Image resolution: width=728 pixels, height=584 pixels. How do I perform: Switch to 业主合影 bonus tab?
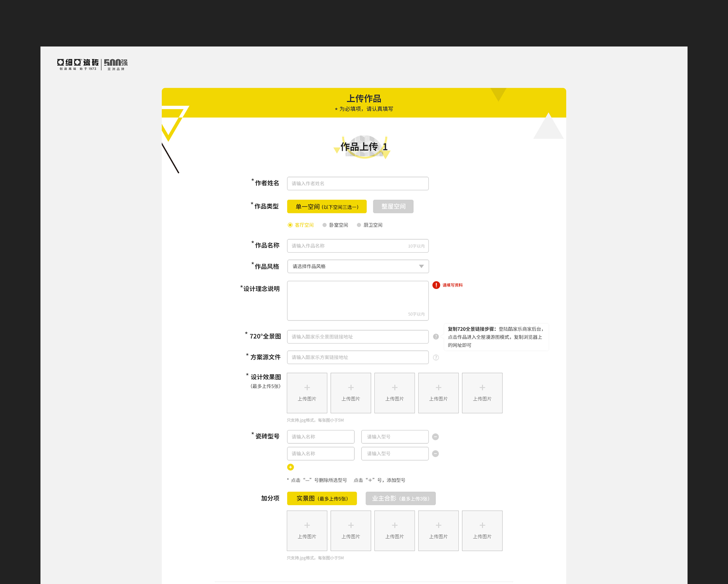400,498
